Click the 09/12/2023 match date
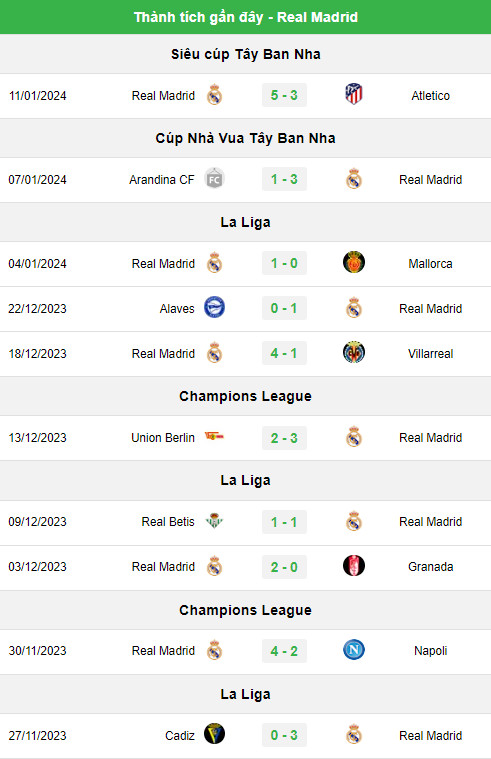This screenshot has width=491, height=759. coord(37,522)
